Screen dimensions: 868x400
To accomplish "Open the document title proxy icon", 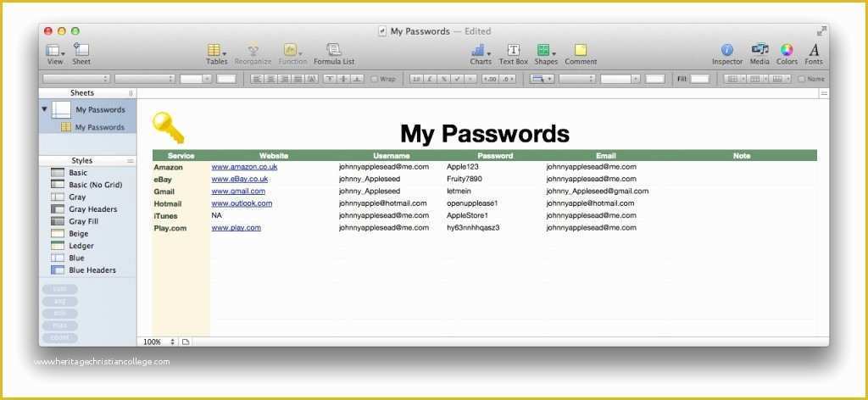I will [x=382, y=31].
